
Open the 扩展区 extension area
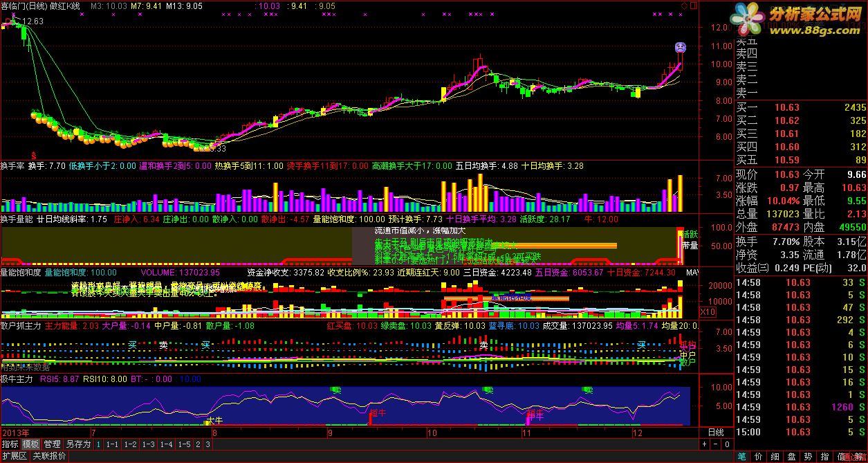coord(15,456)
